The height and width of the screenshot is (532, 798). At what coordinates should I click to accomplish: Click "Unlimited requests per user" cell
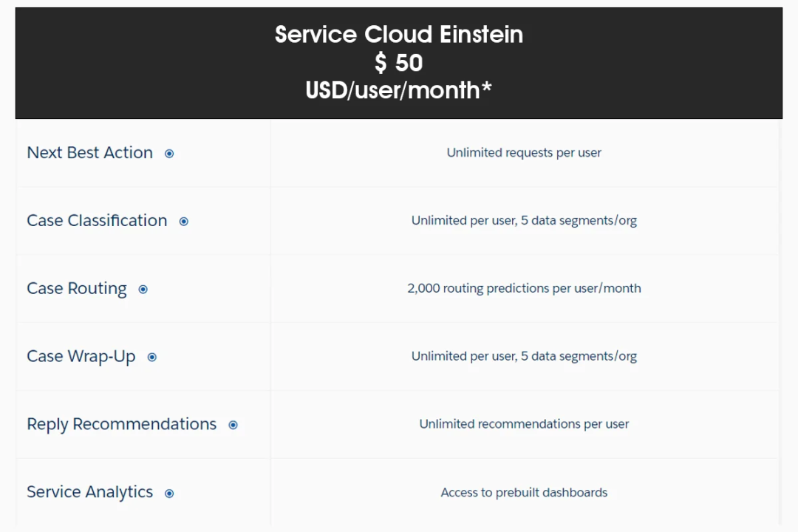click(x=524, y=153)
